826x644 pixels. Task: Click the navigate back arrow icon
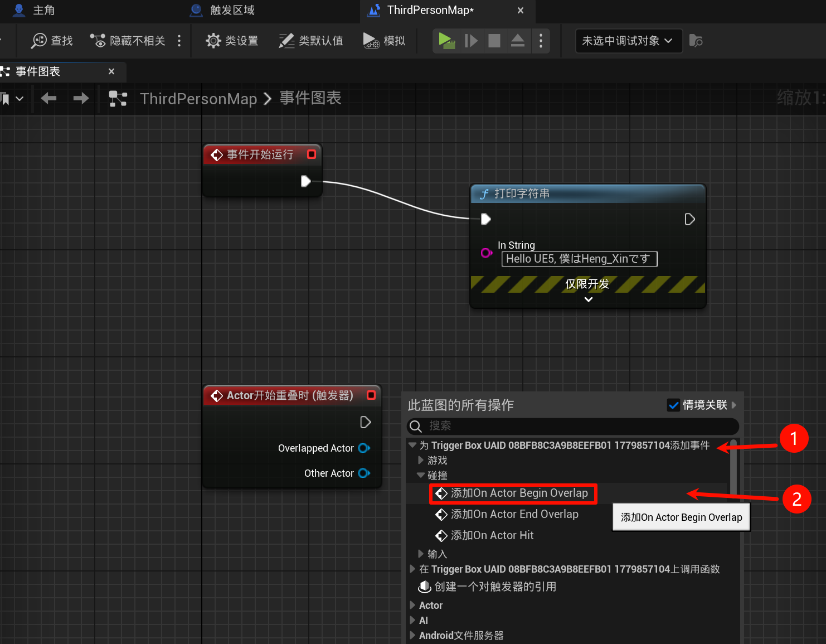[48, 99]
